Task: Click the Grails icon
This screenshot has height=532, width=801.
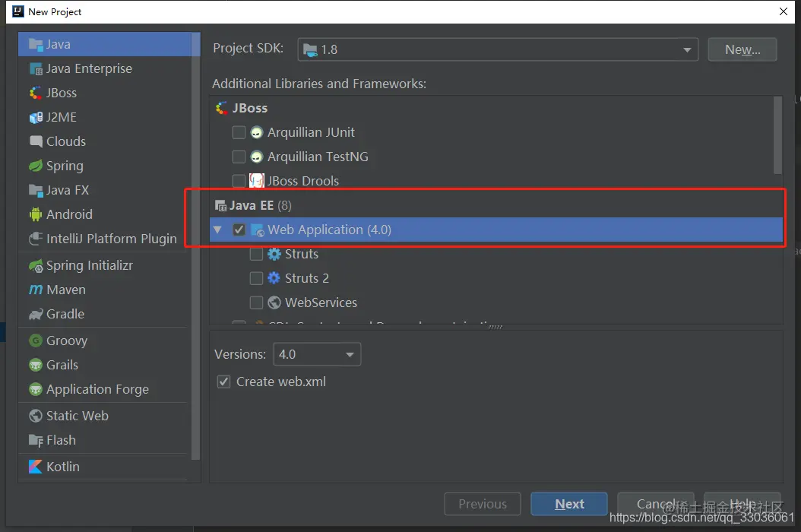Action: coord(36,365)
